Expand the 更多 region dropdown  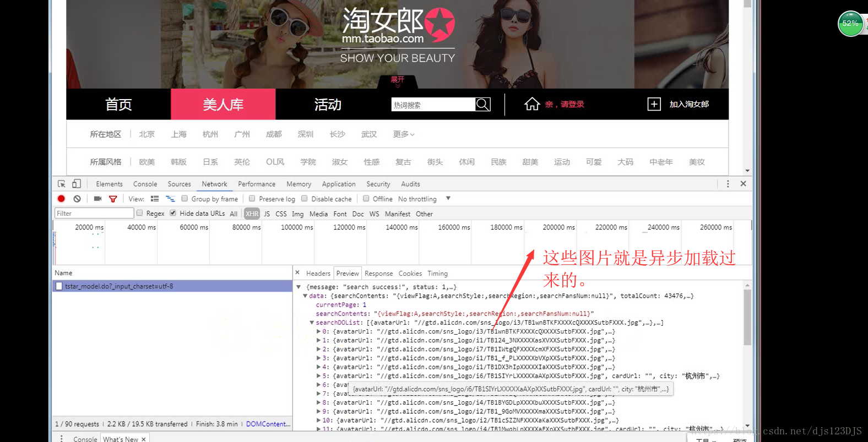[x=404, y=134]
